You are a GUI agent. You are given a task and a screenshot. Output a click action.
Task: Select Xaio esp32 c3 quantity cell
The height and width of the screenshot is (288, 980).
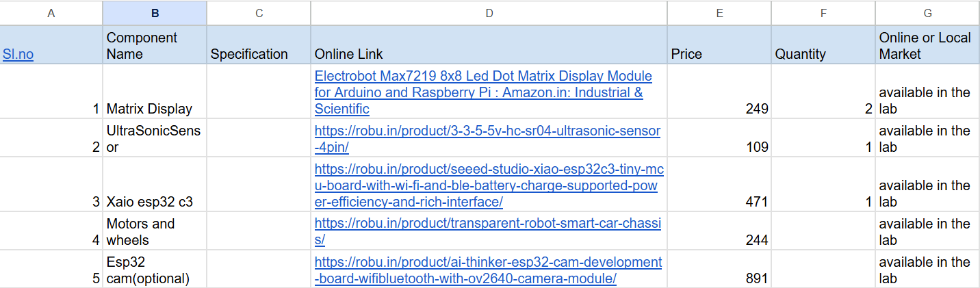pos(823,185)
